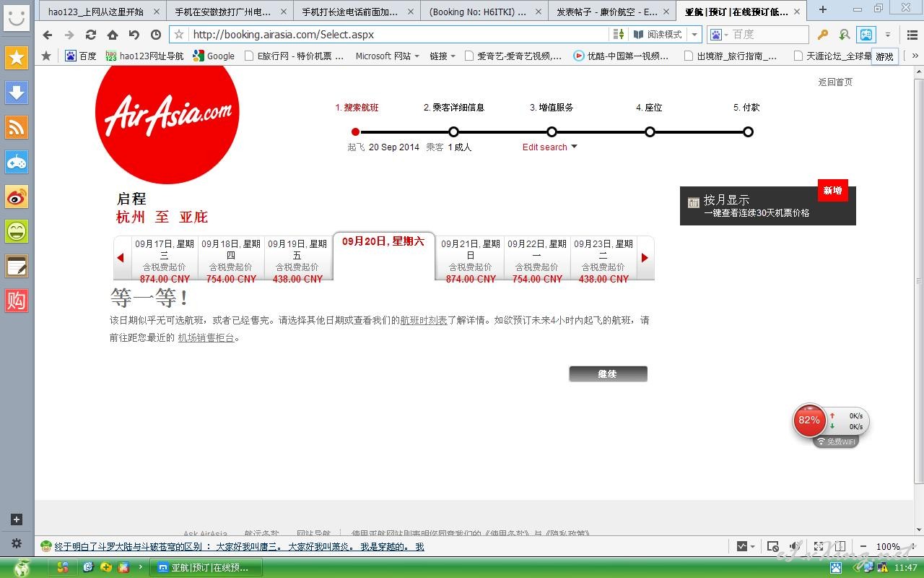
Task: Toggle split screen status bar icon
Action: pyautogui.click(x=840, y=547)
